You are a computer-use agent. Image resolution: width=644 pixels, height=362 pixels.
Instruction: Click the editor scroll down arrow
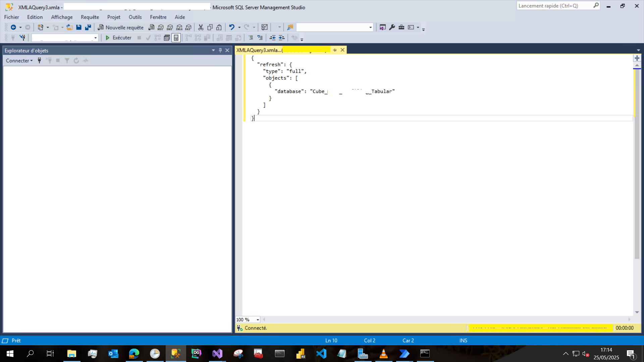[x=637, y=312]
